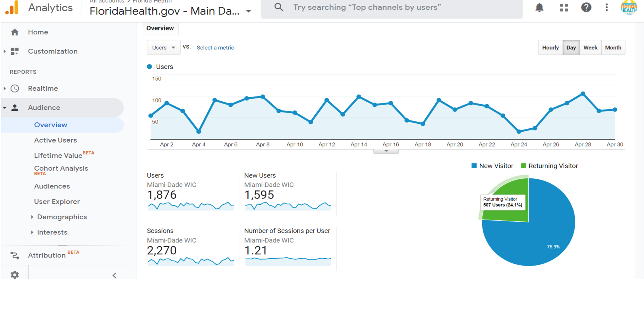Open User Explorer report
The height and width of the screenshot is (320, 644).
coord(57,202)
